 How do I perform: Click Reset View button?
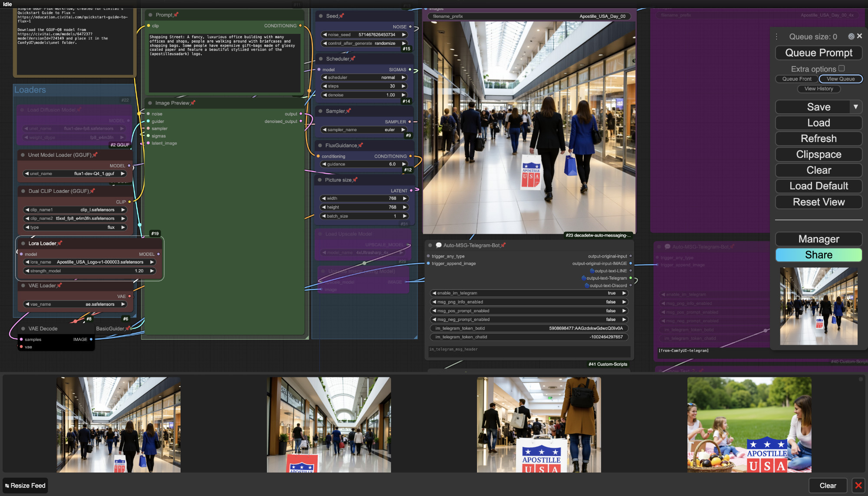[819, 202]
